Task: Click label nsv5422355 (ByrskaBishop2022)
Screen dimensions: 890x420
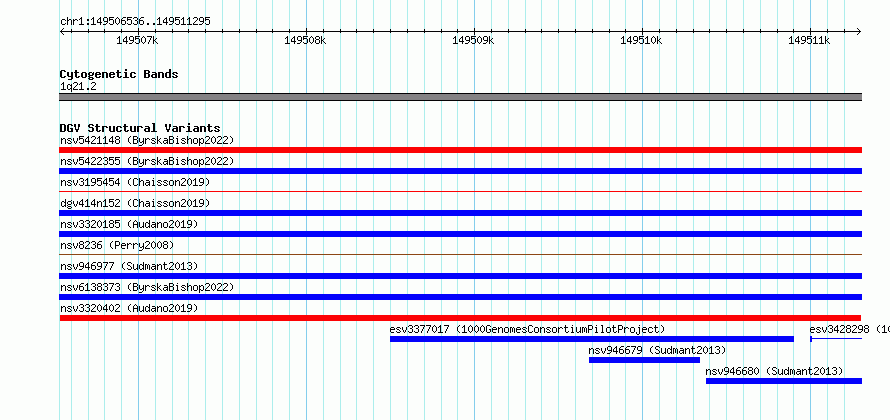Action: click(x=147, y=161)
